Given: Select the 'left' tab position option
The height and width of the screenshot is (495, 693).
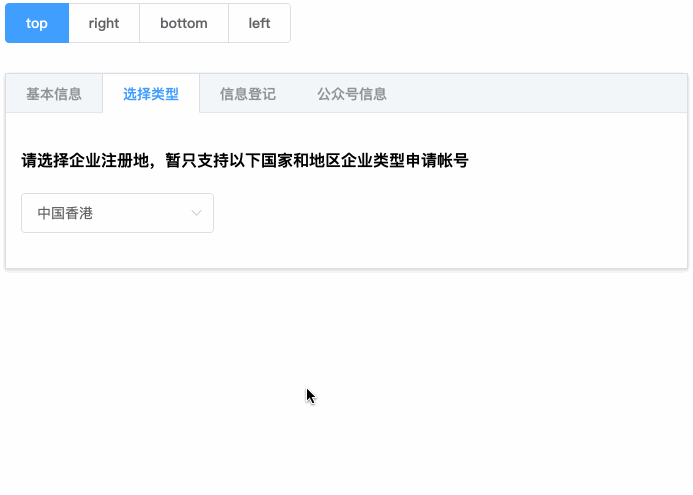Looking at the screenshot, I should coord(259,23).
